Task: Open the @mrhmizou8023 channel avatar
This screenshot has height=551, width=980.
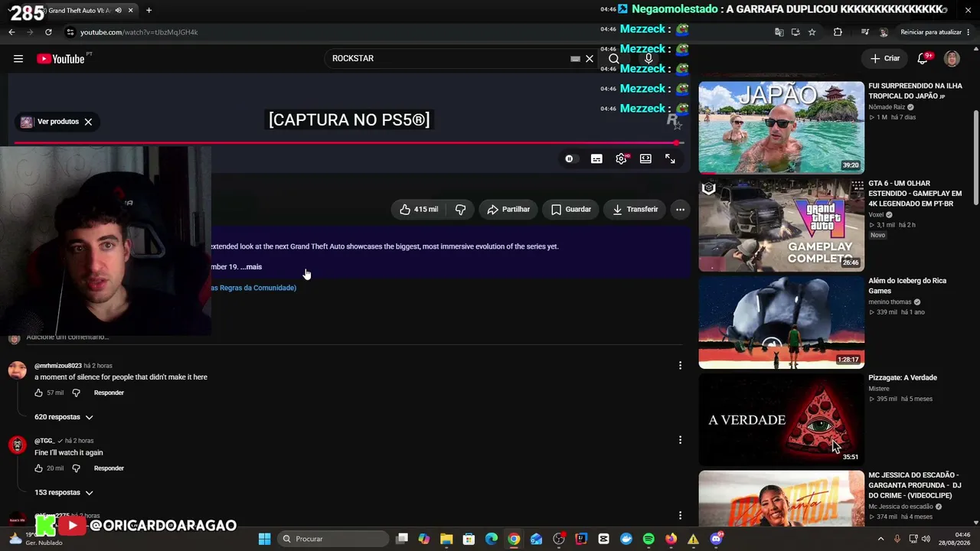Action: 17,370
